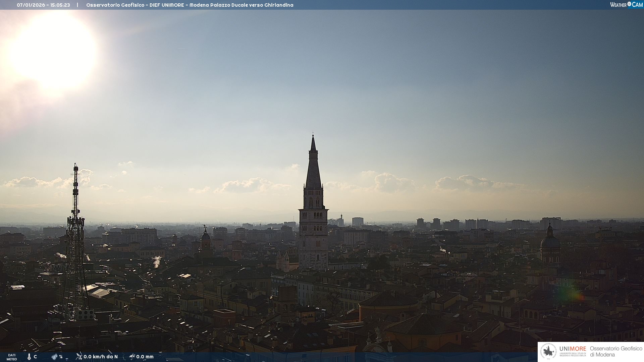
Task: Click the UNIMORE university crest emblem
Action: tap(548, 352)
